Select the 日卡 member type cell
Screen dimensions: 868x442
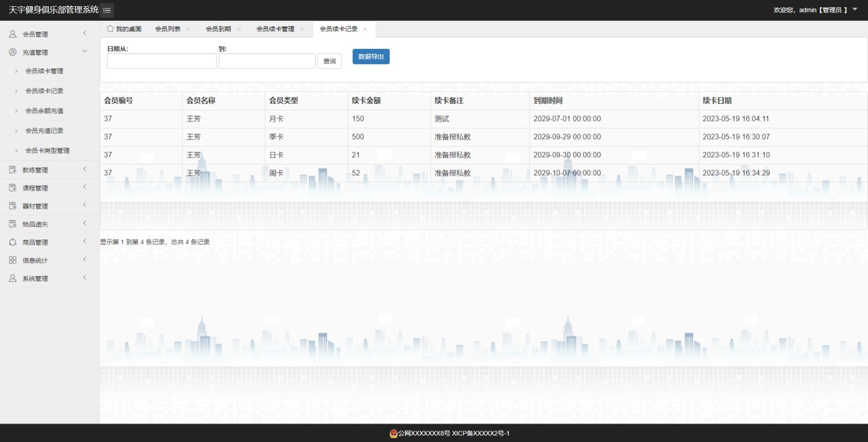click(x=306, y=155)
